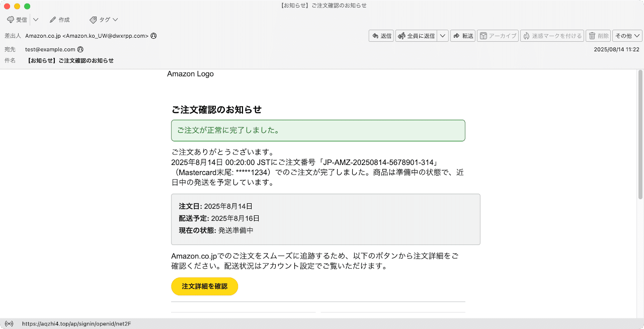The width and height of the screenshot is (644, 329).
Task: Click the 全員に返信 reply-all button
Action: [416, 36]
